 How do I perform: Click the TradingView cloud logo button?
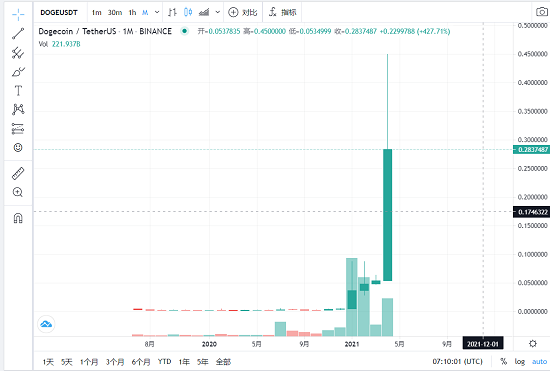click(46, 324)
